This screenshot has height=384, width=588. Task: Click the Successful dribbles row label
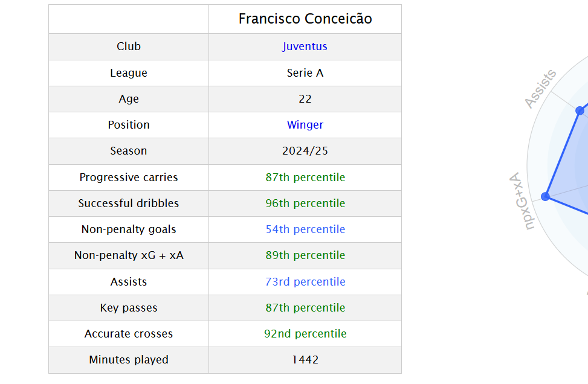129,203
